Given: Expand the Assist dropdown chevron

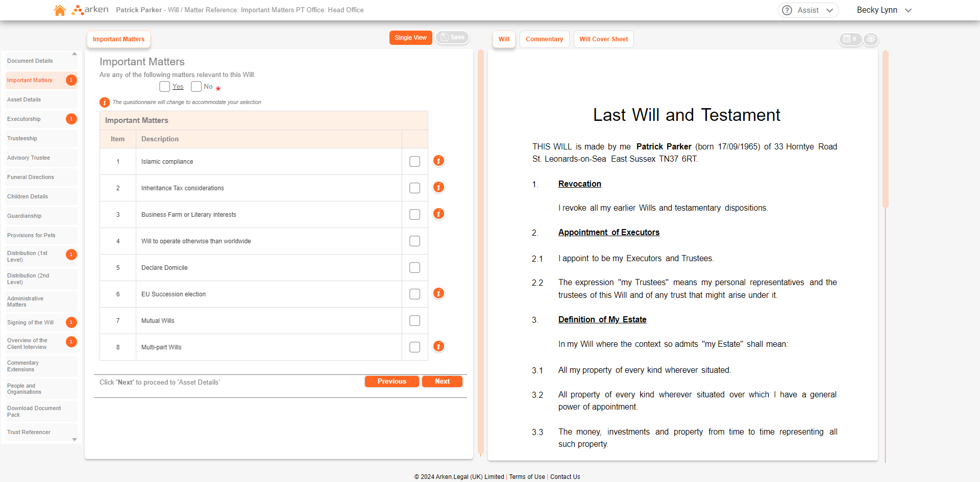Looking at the screenshot, I should 829,10.
